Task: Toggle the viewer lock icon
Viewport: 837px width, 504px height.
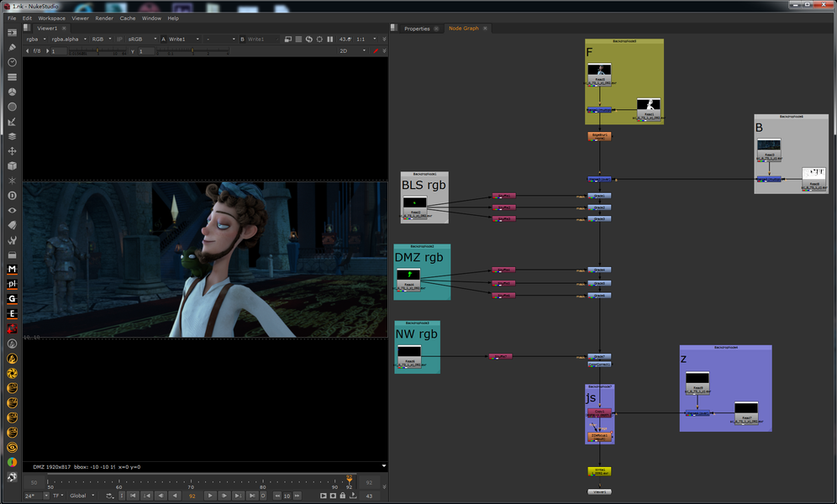Action: pos(343,496)
